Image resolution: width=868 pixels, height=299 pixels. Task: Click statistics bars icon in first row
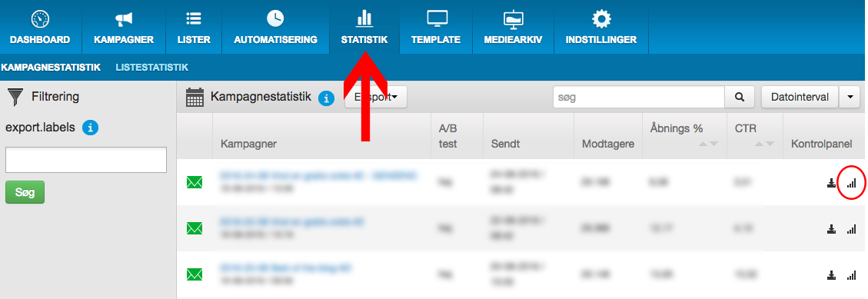tap(851, 183)
